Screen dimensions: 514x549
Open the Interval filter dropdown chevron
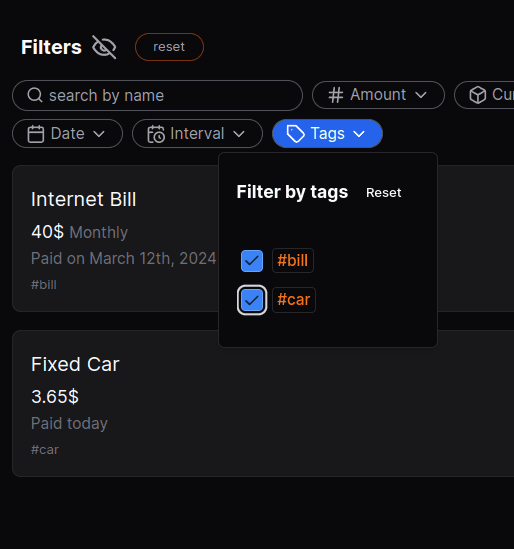click(239, 134)
